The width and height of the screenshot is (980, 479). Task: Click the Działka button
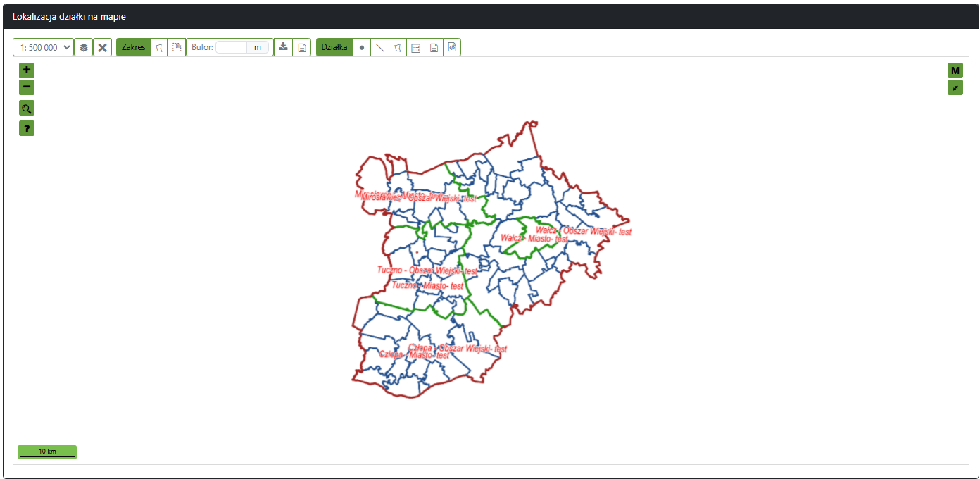[334, 47]
